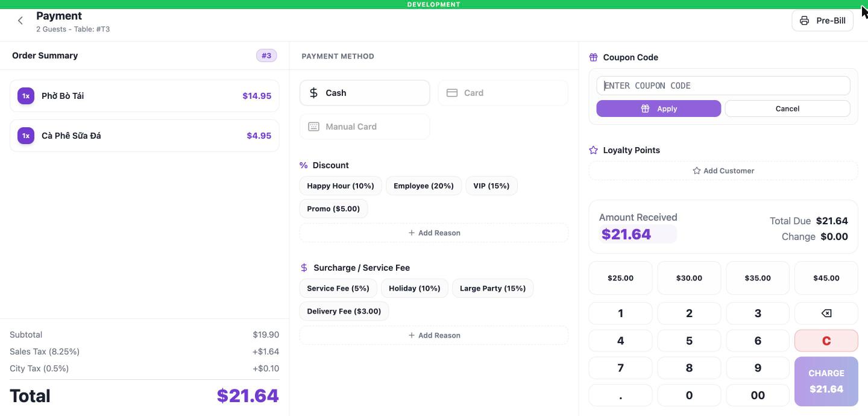Click the star icon beside Loyalty Points
868x416 pixels.
pyautogui.click(x=593, y=150)
